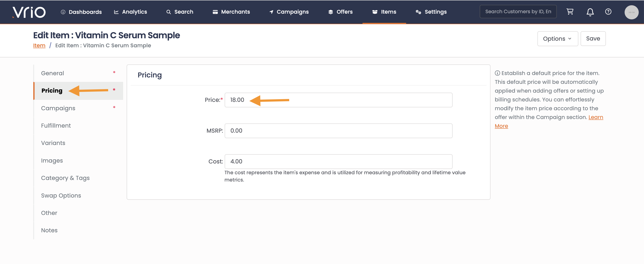The image size is (644, 264).
Task: Click the help question mark icon
Action: pyautogui.click(x=608, y=12)
